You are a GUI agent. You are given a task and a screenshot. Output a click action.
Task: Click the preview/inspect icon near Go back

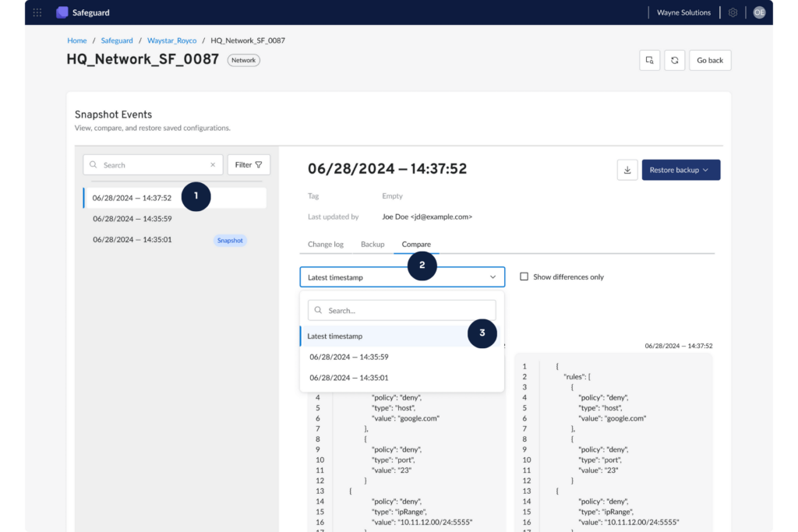pyautogui.click(x=649, y=60)
